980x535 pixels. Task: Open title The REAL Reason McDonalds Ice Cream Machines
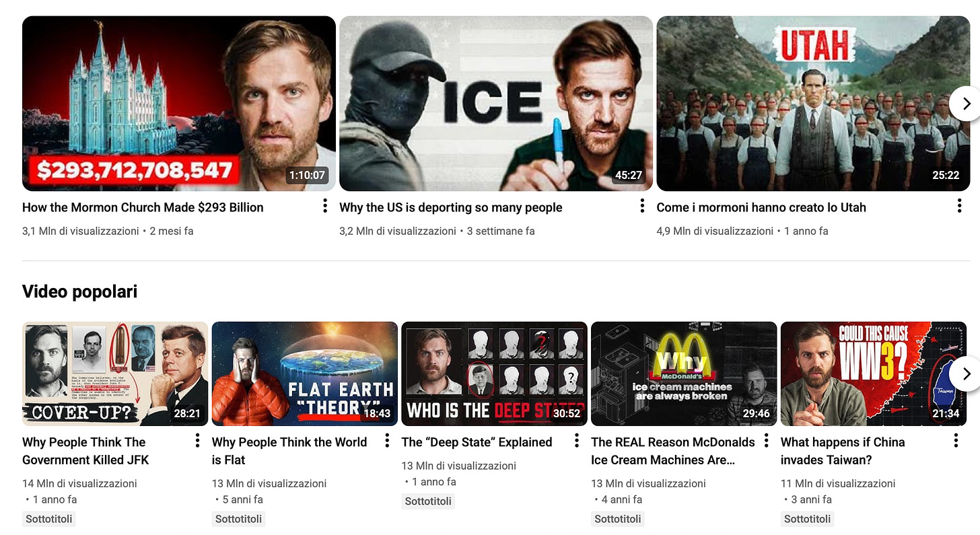(x=673, y=451)
